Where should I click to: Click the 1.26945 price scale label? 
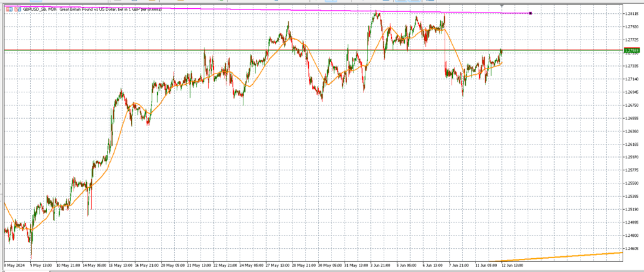[x=631, y=92]
